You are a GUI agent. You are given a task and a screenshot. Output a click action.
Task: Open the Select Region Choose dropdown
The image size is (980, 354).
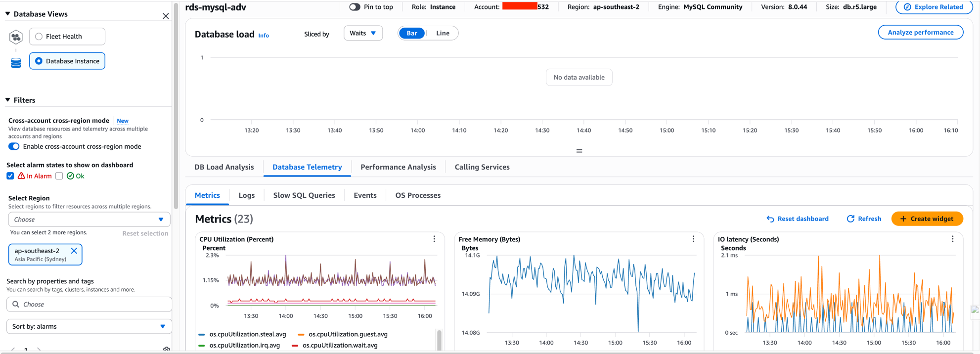(89, 220)
